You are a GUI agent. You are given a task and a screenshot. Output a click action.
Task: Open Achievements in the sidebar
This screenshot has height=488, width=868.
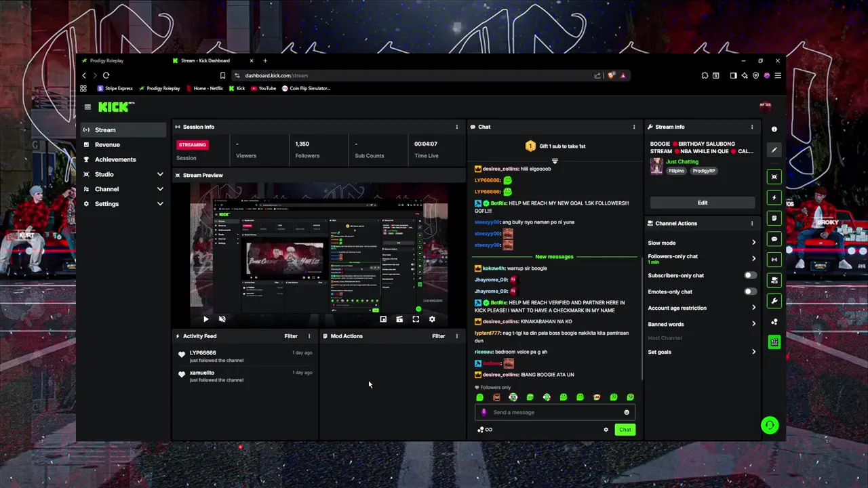coord(123,159)
